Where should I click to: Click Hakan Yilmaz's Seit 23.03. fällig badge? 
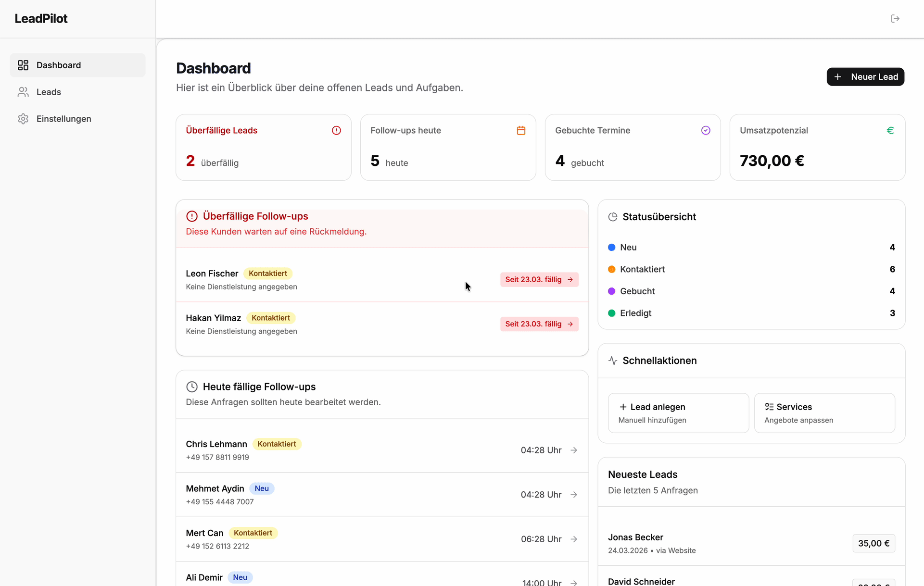[539, 324]
